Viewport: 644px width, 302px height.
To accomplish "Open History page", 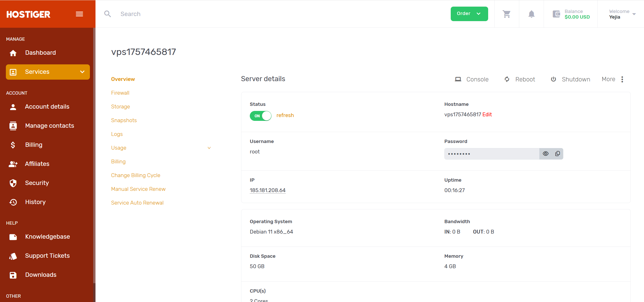I will [35, 202].
